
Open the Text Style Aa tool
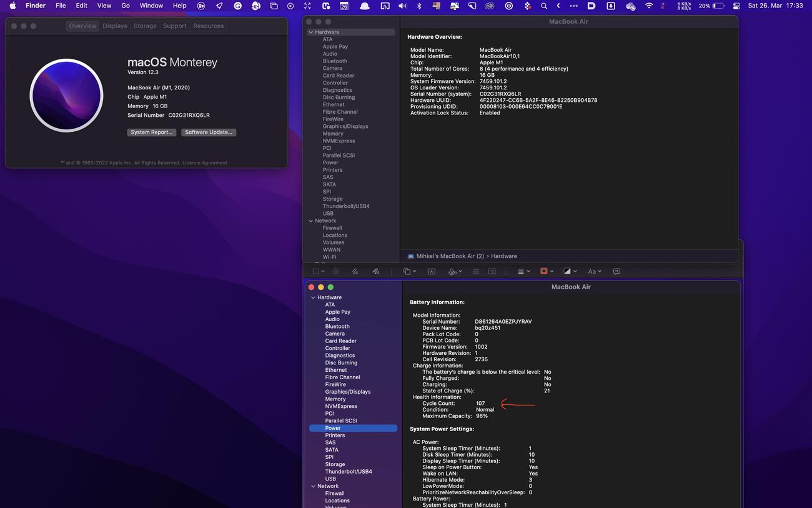point(592,271)
